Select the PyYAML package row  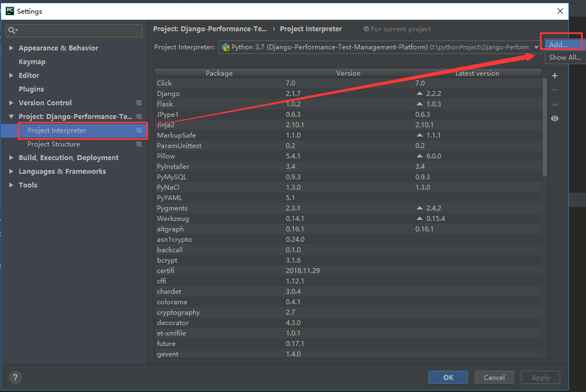point(348,198)
